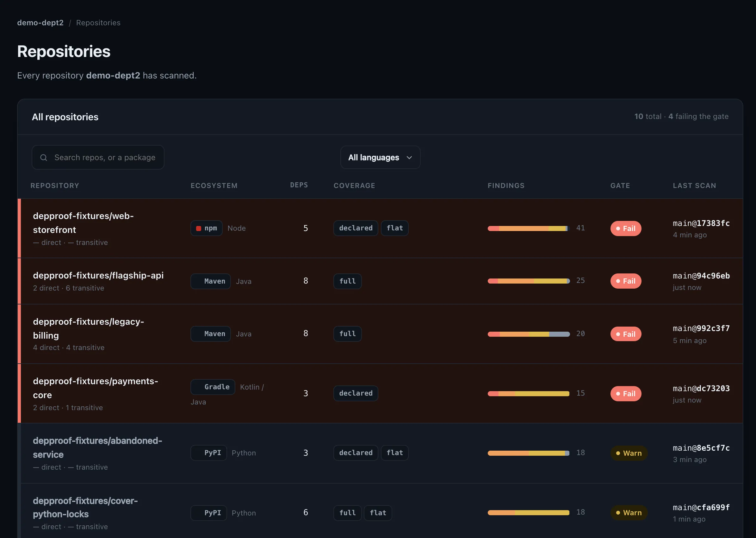Open depproof-fixtures/legacy-billing repository
756x538 pixels.
[x=89, y=328]
